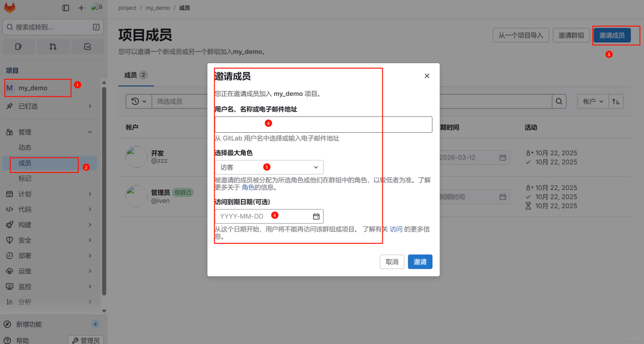The width and height of the screenshot is (644, 344).
Task: Open the create new (+) icon
Action: (81, 8)
